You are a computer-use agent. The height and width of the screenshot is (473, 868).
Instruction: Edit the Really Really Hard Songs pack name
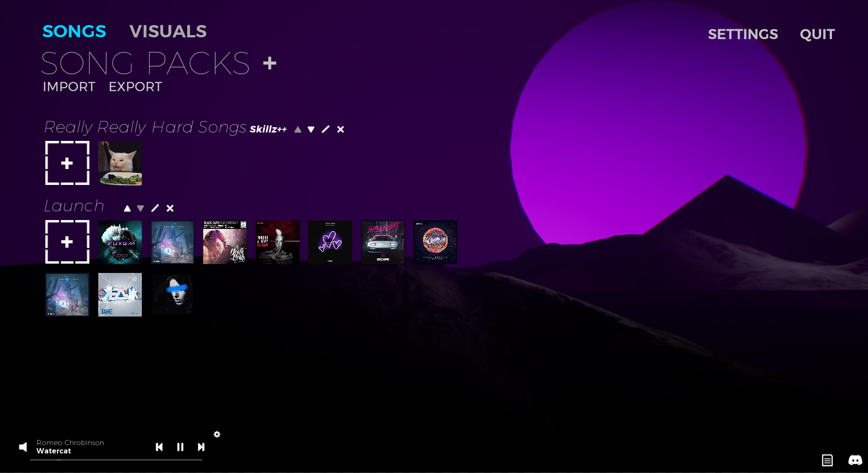(x=325, y=129)
